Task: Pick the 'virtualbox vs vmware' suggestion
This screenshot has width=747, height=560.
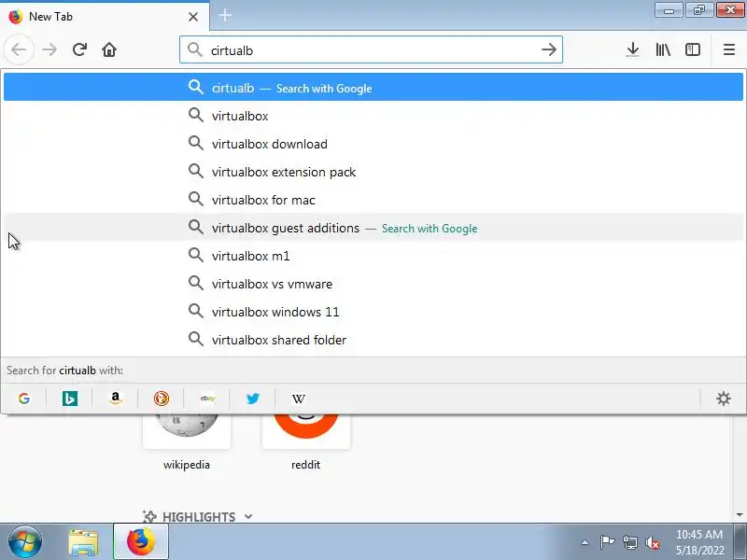Action: tap(373, 284)
